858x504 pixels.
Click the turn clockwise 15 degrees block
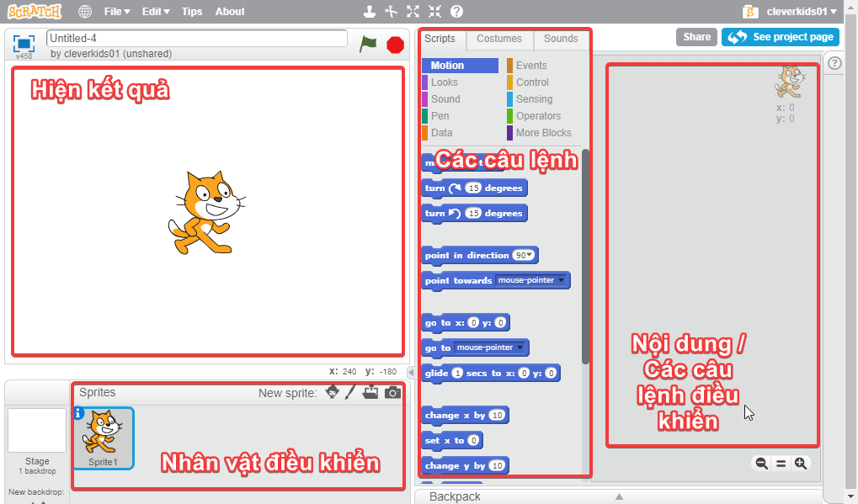coord(474,188)
